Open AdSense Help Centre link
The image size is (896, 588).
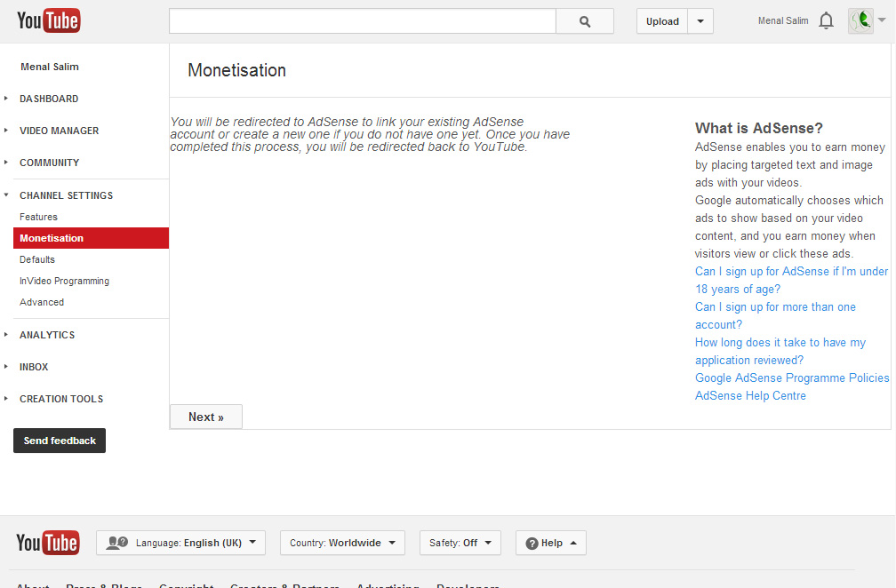pyautogui.click(x=750, y=395)
